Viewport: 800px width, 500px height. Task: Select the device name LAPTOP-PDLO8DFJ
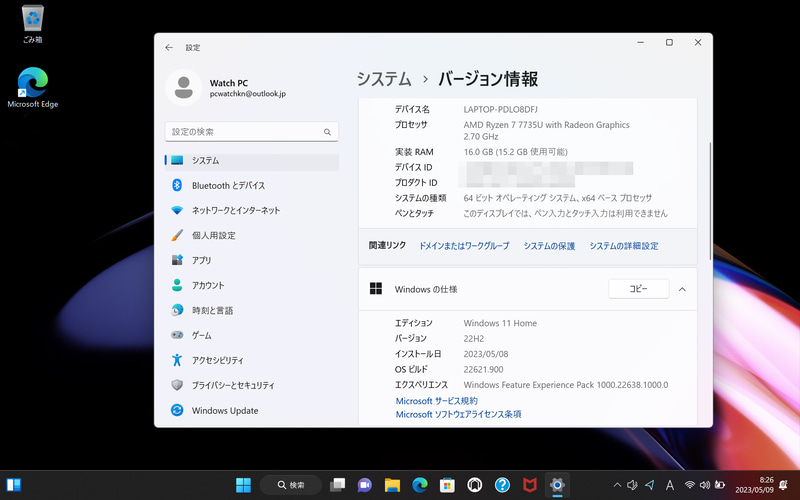(x=500, y=109)
